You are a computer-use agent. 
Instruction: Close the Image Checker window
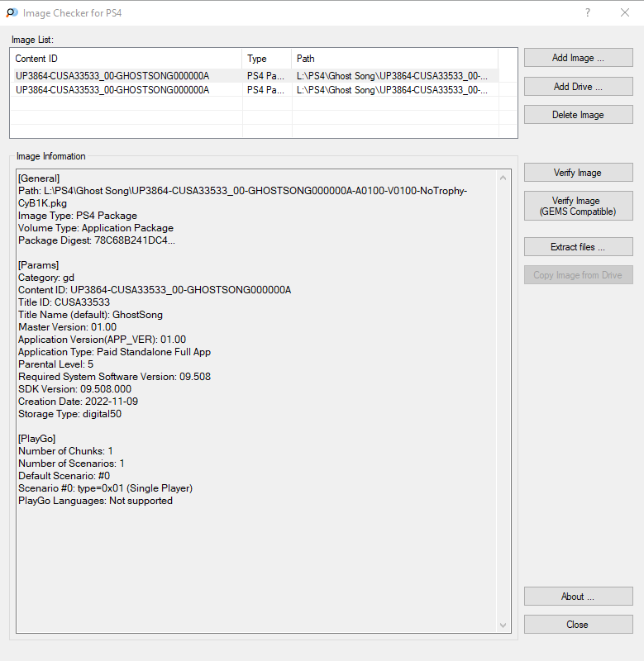pos(625,12)
